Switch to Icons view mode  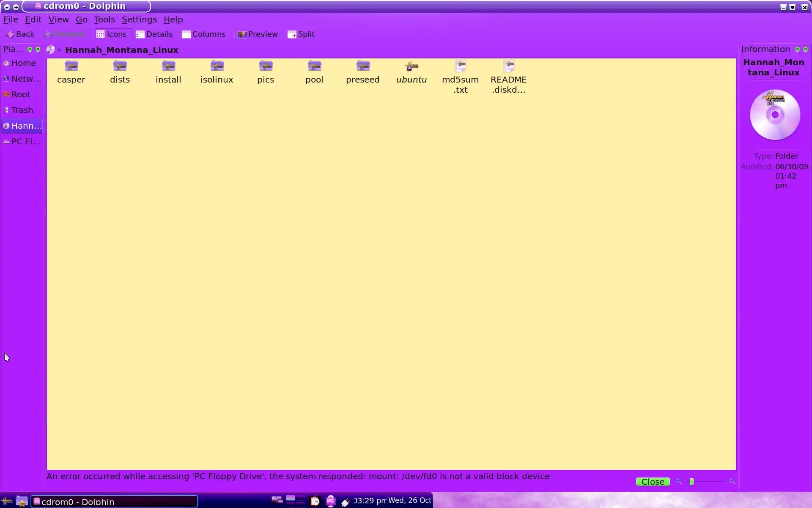(111, 34)
